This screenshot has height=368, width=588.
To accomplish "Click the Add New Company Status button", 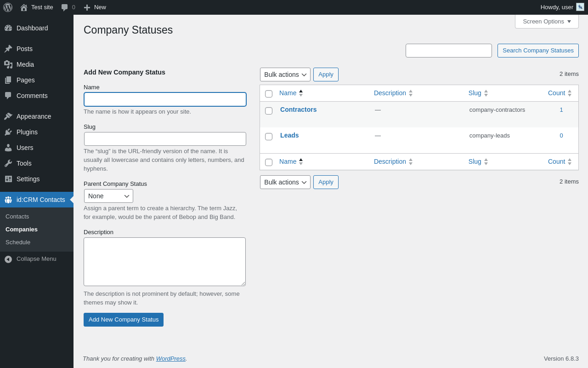I will [x=124, y=320].
